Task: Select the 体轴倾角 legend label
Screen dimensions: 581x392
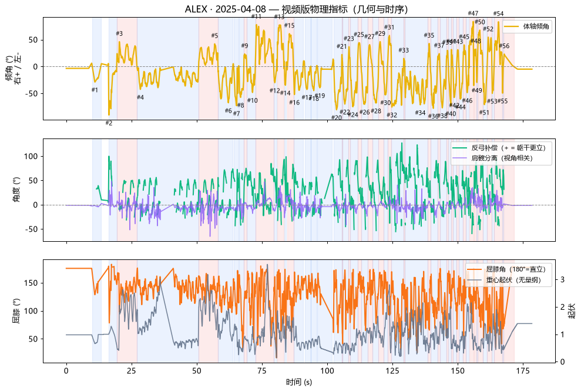Action: pos(536,26)
